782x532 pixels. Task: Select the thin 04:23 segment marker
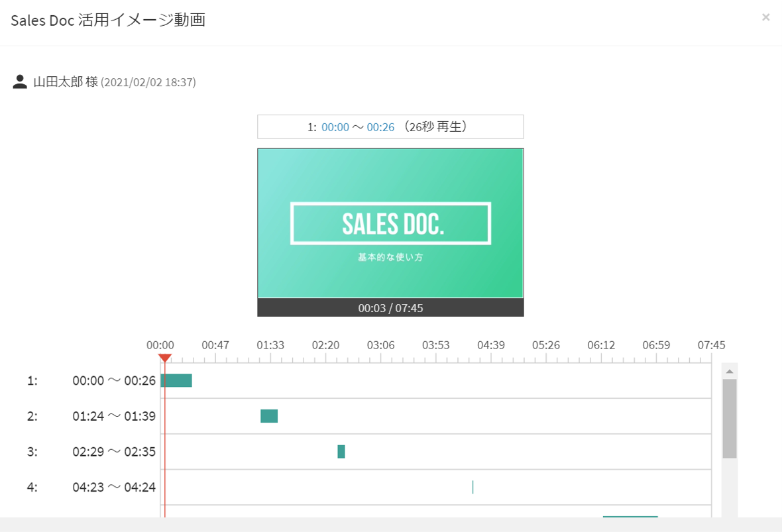473,487
